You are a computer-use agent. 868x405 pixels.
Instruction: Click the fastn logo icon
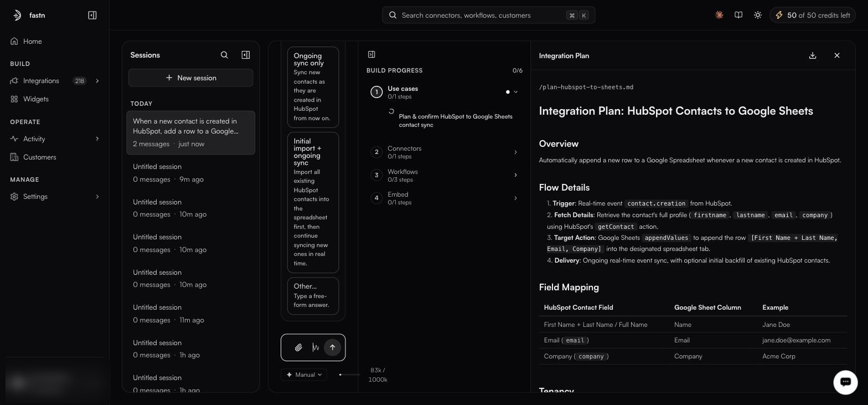point(17,15)
